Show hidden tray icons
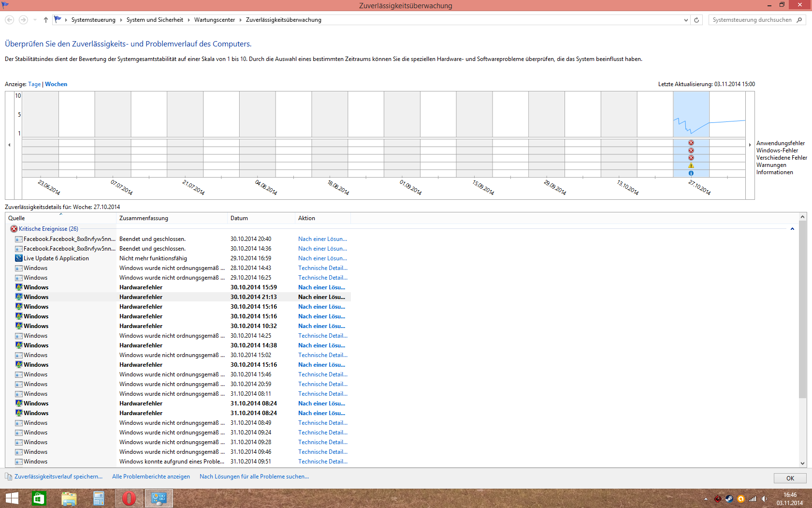The height and width of the screenshot is (508, 812). click(706, 499)
